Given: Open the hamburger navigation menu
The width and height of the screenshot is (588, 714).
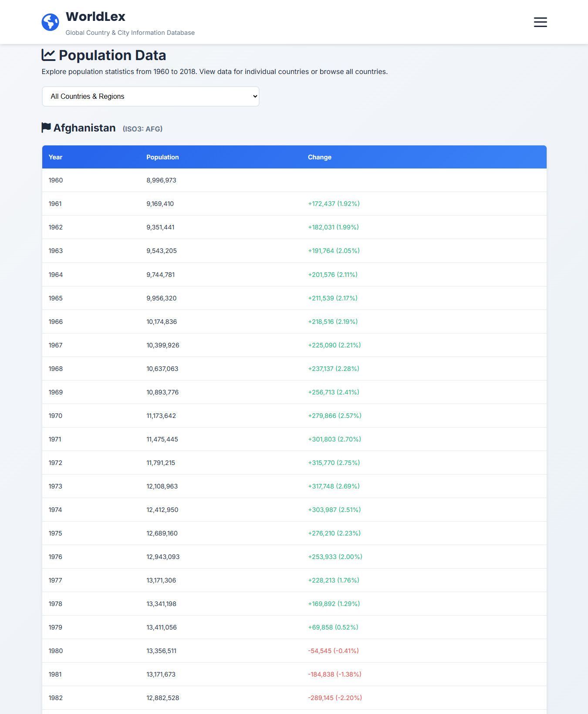Looking at the screenshot, I should (x=540, y=22).
